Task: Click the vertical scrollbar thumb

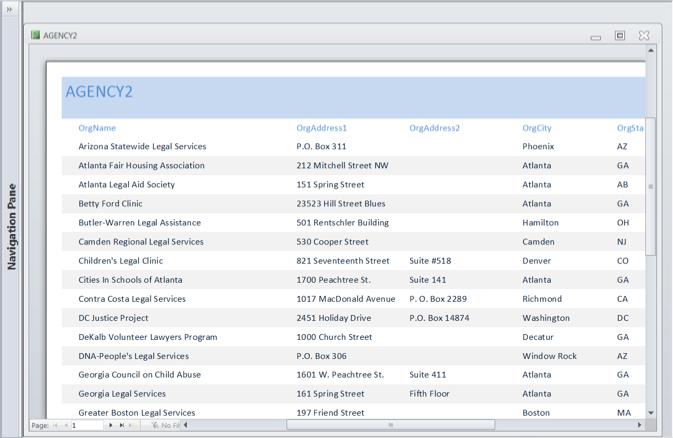Action: pyautogui.click(x=650, y=186)
